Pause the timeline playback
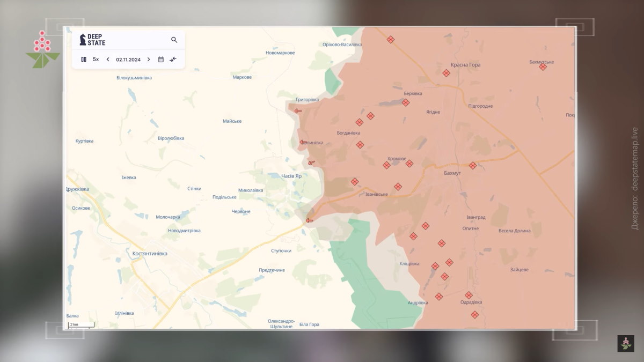 (84, 60)
